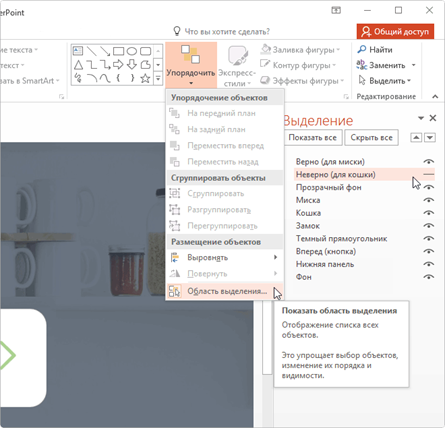Show the hidden Неверно (для кошки) object
This screenshot has height=428, width=445.
429,174
